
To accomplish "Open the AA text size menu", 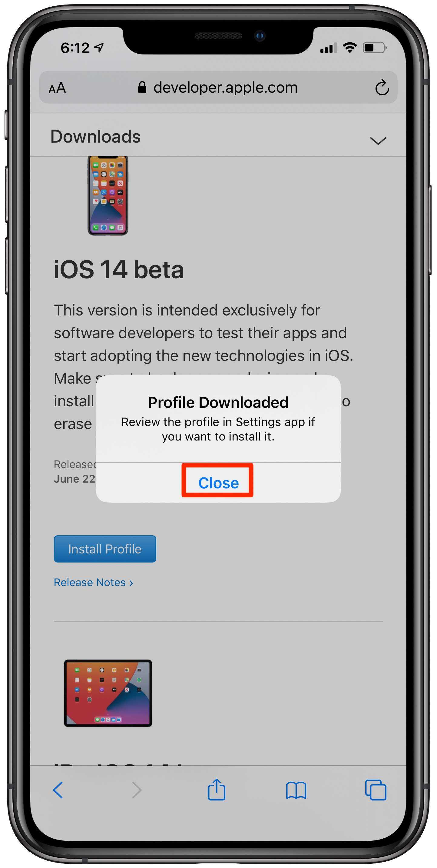I will [x=57, y=88].
